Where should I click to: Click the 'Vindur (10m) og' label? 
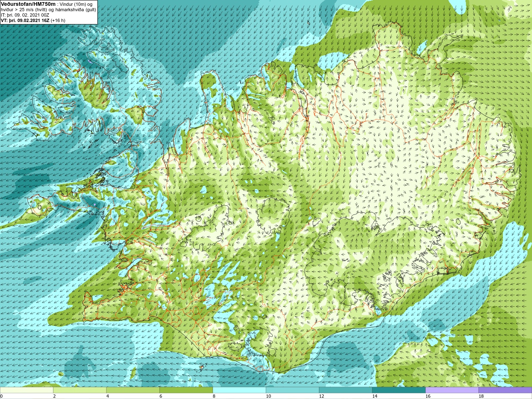click(76, 4)
